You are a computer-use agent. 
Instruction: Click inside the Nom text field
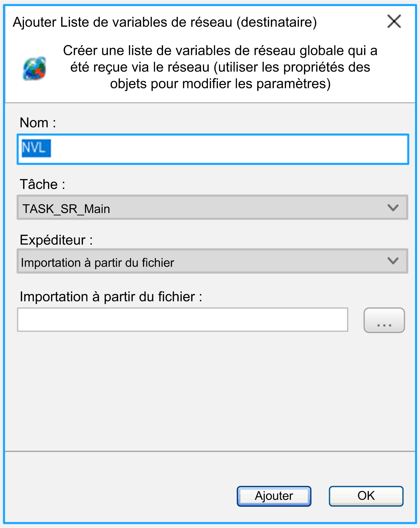pos(212,149)
